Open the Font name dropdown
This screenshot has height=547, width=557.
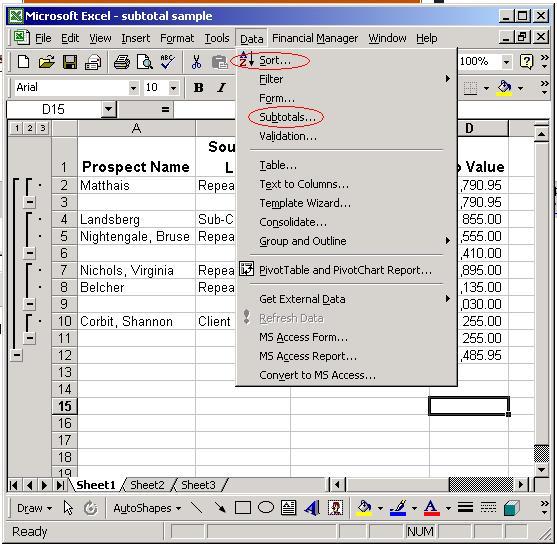click(x=133, y=88)
